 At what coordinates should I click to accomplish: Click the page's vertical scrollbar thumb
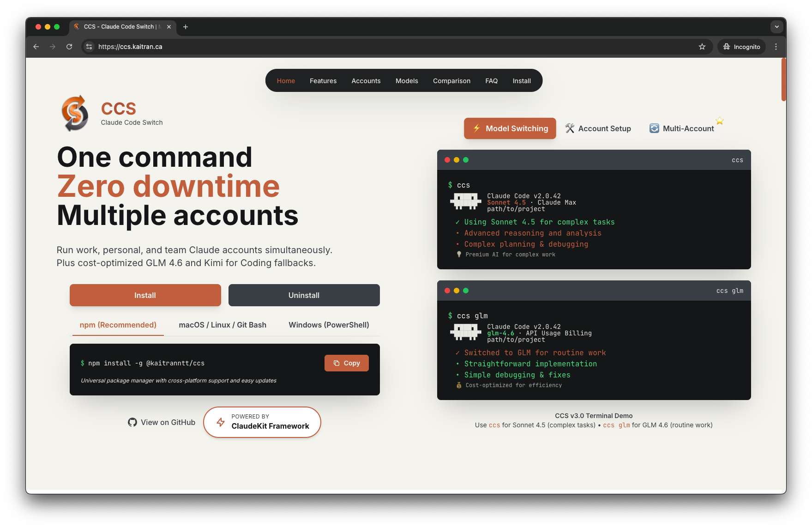(783, 79)
